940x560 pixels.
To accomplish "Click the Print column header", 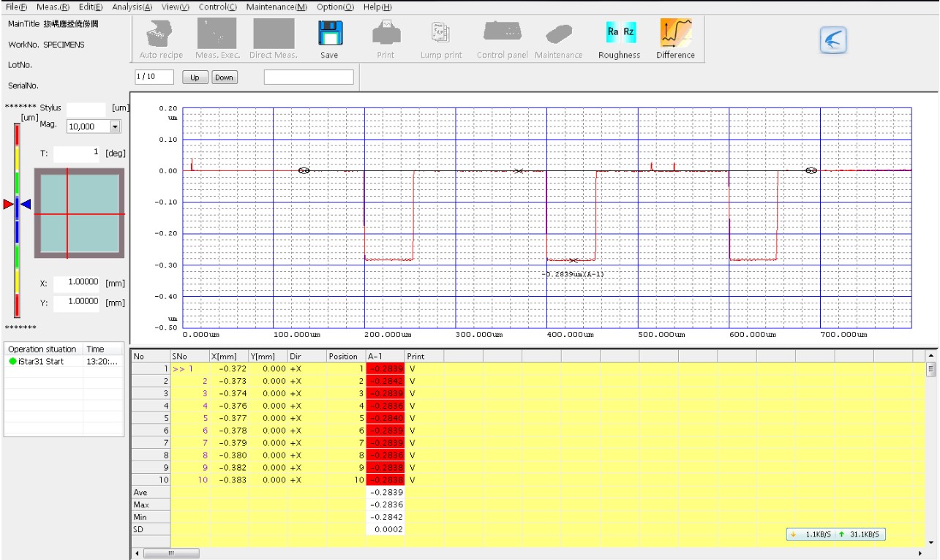I will 425,356.
